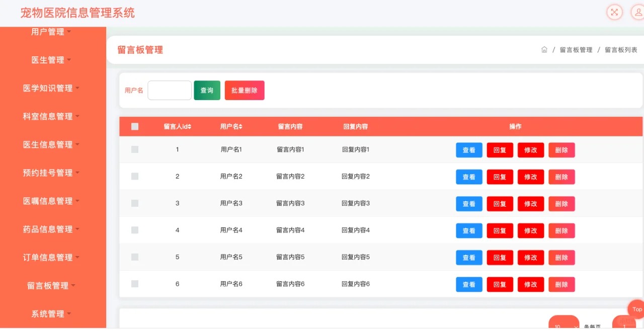Click 查看 button for row 用户名5
Image resolution: width=644 pixels, height=331 pixels.
coord(469,258)
